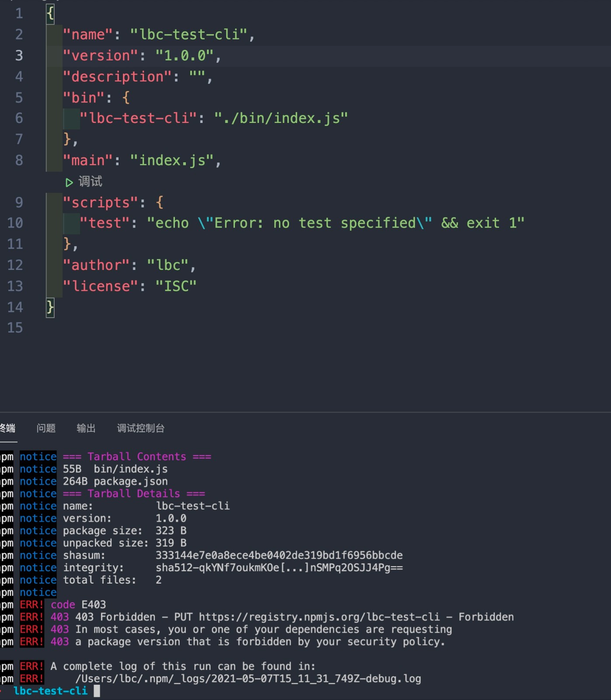Click the debug play icon above scripts
Viewport: 611px width, 700px height.
tap(69, 182)
